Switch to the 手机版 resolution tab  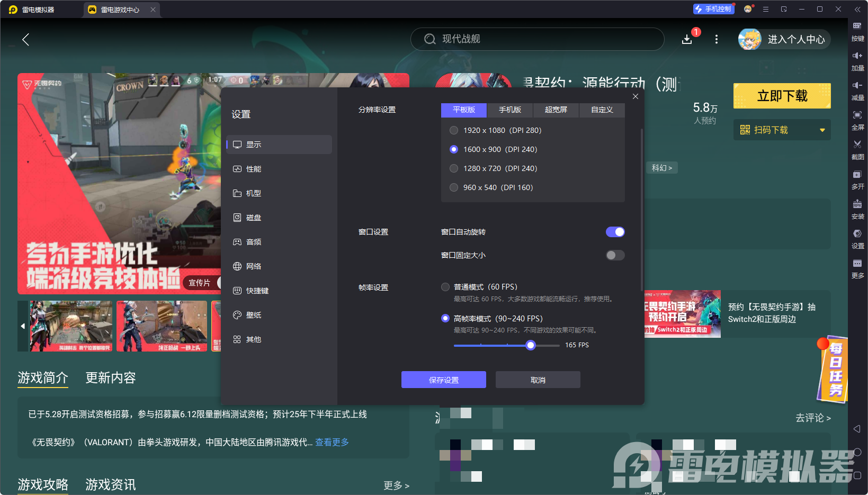point(509,110)
